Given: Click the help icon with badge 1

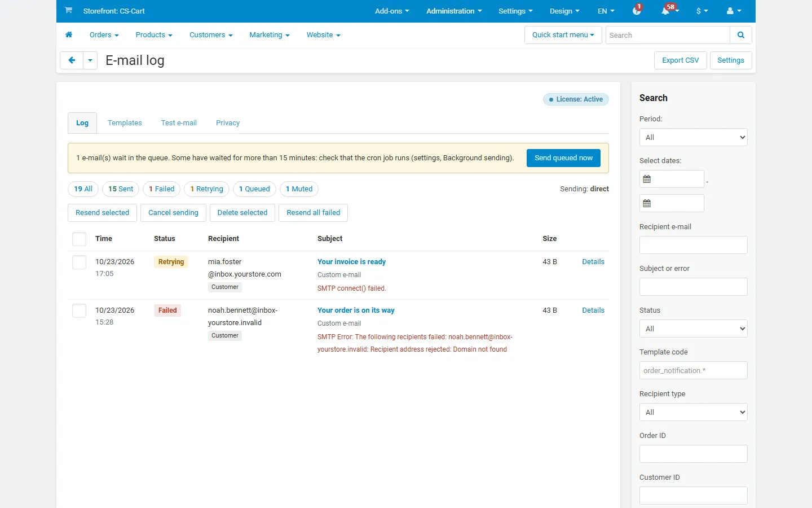Looking at the screenshot, I should click(637, 11).
